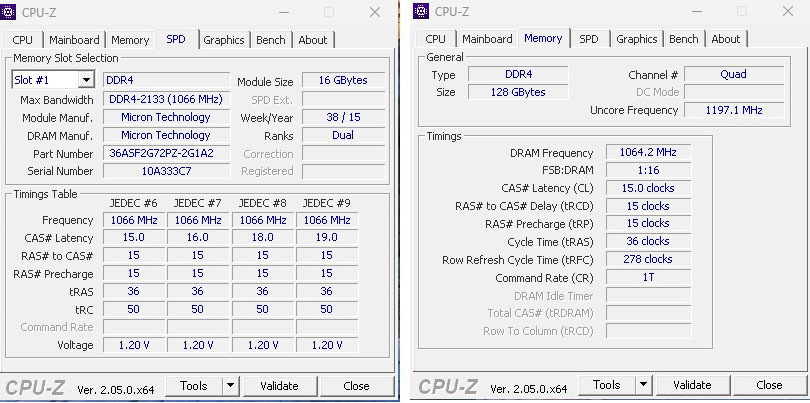The height and width of the screenshot is (403, 810).
Task: Switch to Memory tab in the left window
Action: tap(130, 40)
